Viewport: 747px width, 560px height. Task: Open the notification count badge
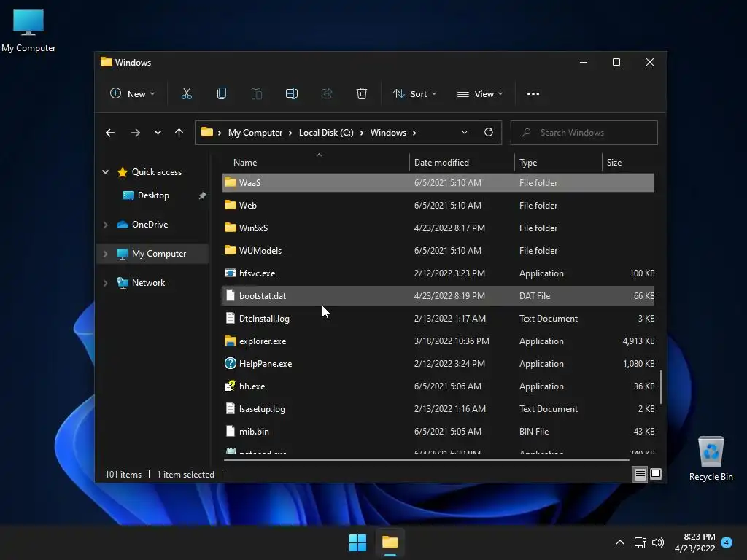coord(727,542)
